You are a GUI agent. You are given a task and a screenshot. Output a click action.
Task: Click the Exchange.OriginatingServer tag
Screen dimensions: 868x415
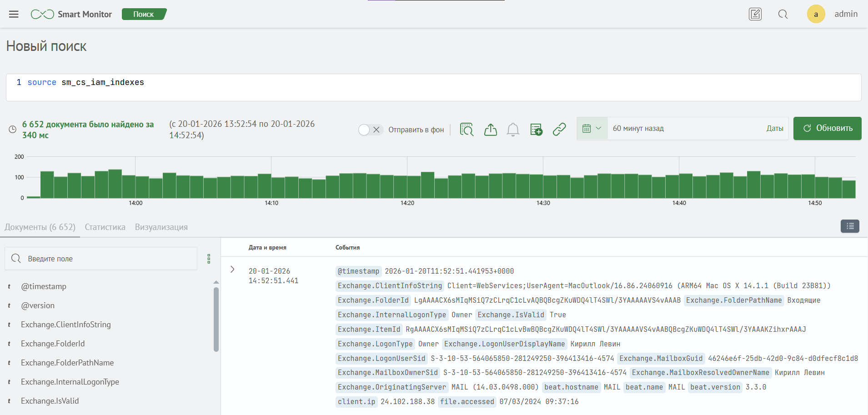(x=392, y=387)
